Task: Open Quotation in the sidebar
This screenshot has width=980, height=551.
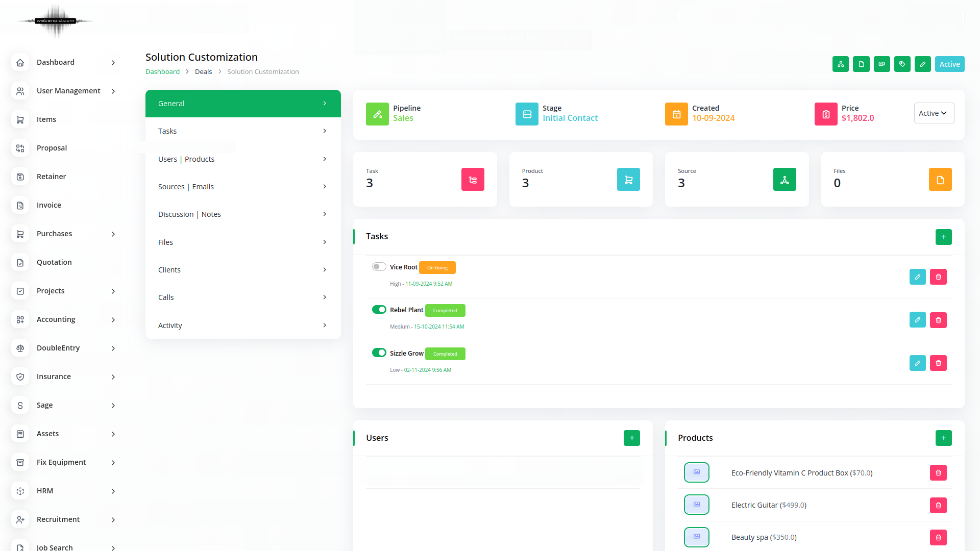Action: pyautogui.click(x=54, y=262)
